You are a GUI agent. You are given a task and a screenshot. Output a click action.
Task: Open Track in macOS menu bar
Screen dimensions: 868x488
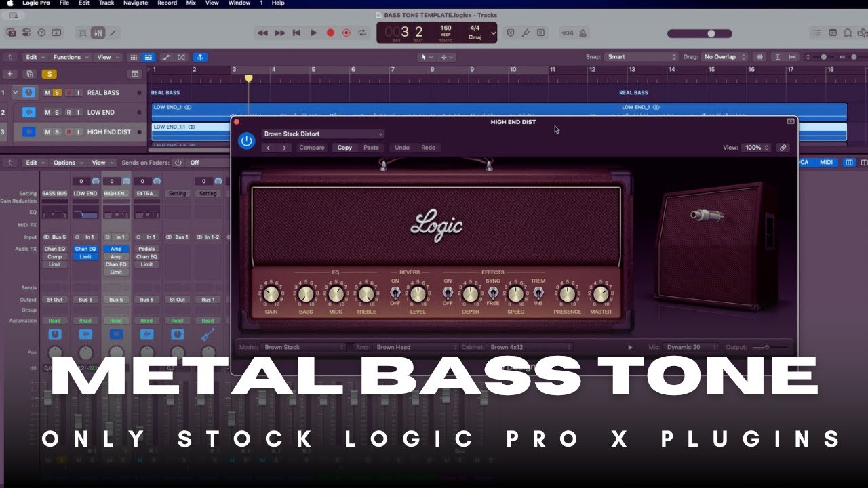[x=106, y=3]
